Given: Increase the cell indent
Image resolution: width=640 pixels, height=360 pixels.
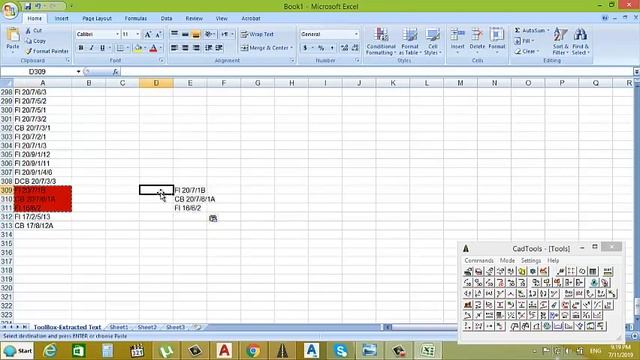Looking at the screenshot, I should [219, 48].
